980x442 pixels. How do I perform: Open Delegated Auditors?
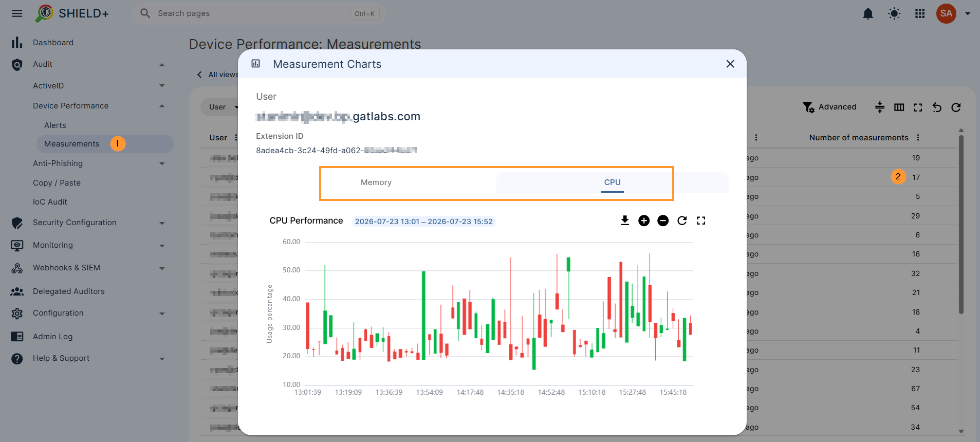pos(68,291)
